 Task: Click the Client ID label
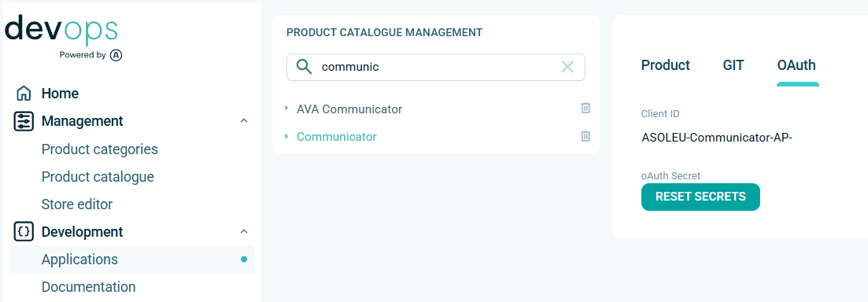pyautogui.click(x=660, y=114)
